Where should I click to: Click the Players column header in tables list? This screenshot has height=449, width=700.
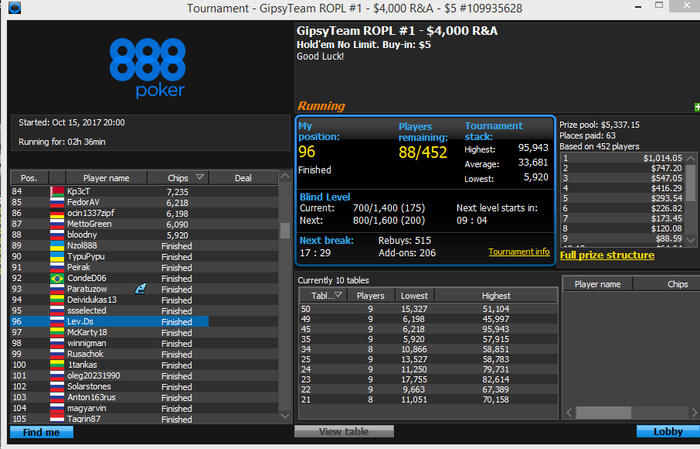pyautogui.click(x=371, y=295)
